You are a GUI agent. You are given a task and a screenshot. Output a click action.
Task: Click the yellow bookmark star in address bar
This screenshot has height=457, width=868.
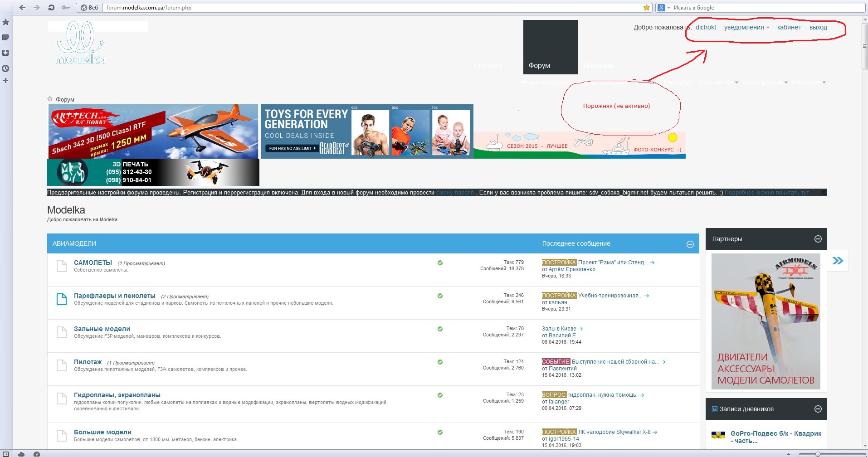646,7
